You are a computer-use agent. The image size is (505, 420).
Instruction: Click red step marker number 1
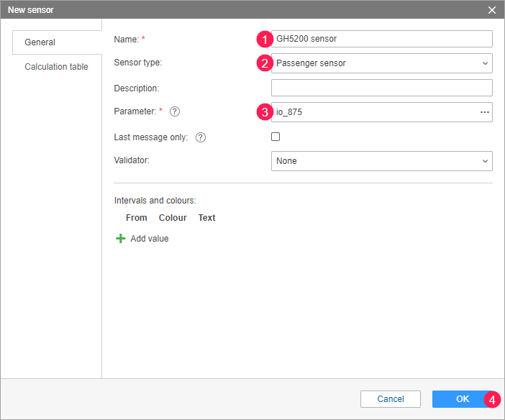265,39
